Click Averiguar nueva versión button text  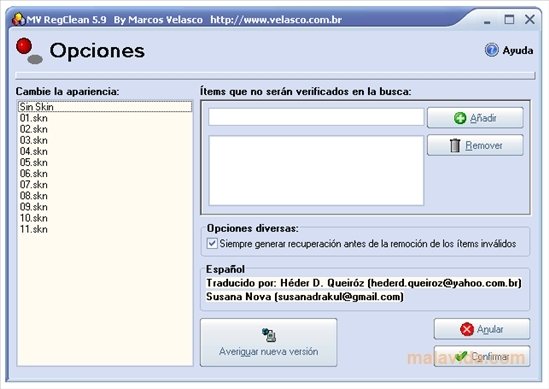coord(269,351)
